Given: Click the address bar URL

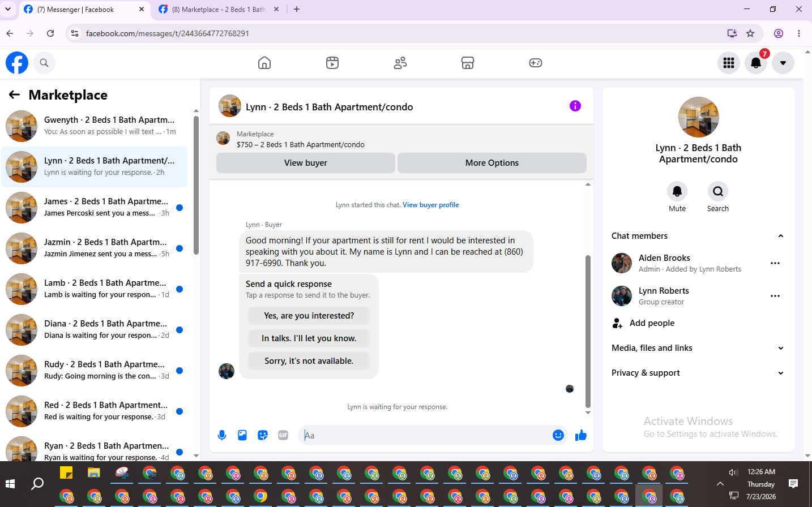Looking at the screenshot, I should [168, 33].
